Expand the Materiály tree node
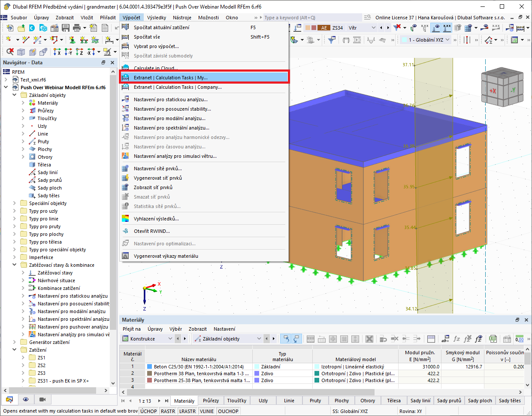 (x=23, y=103)
